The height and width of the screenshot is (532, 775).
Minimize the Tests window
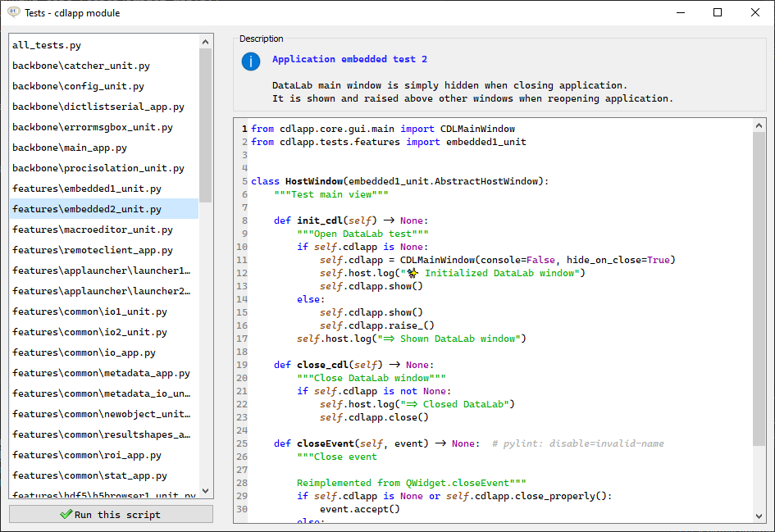(x=681, y=12)
